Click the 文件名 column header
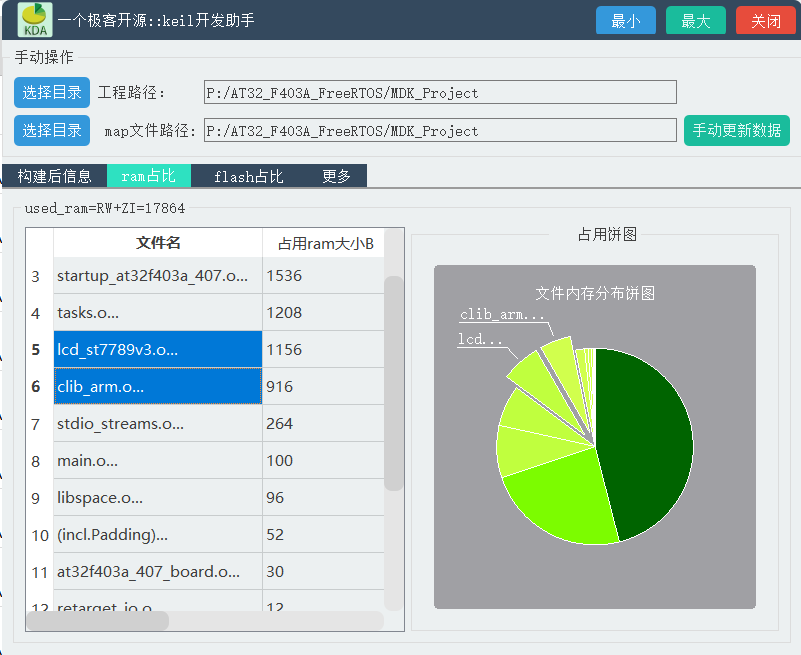The width and height of the screenshot is (801, 655). [x=158, y=243]
